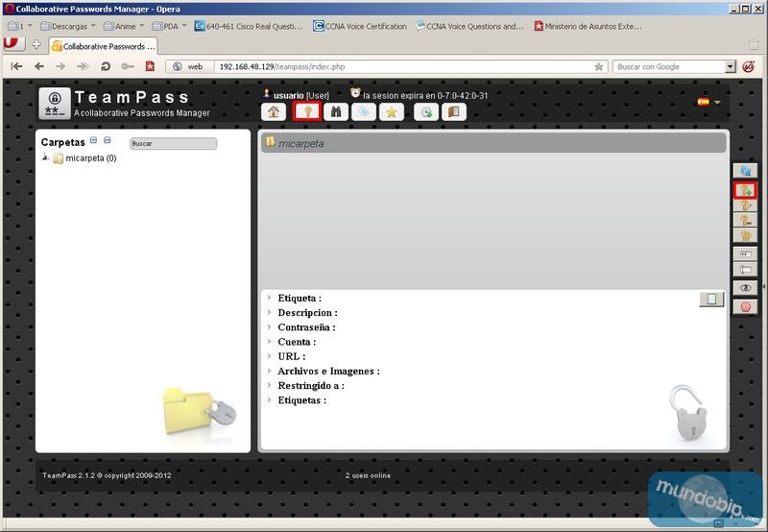Go back with the browser back arrow
This screenshot has height=532, width=768.
[x=39, y=66]
